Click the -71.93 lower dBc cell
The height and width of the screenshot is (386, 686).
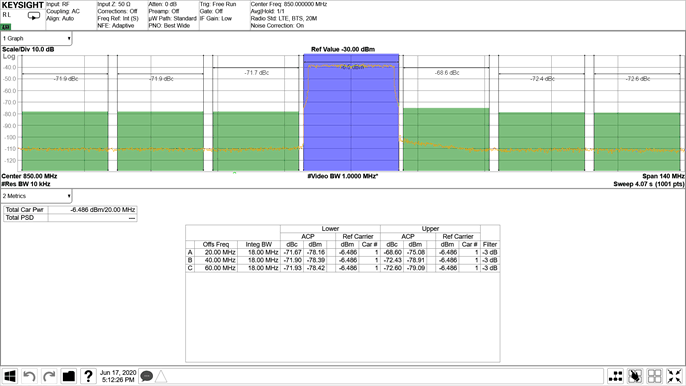(292, 268)
